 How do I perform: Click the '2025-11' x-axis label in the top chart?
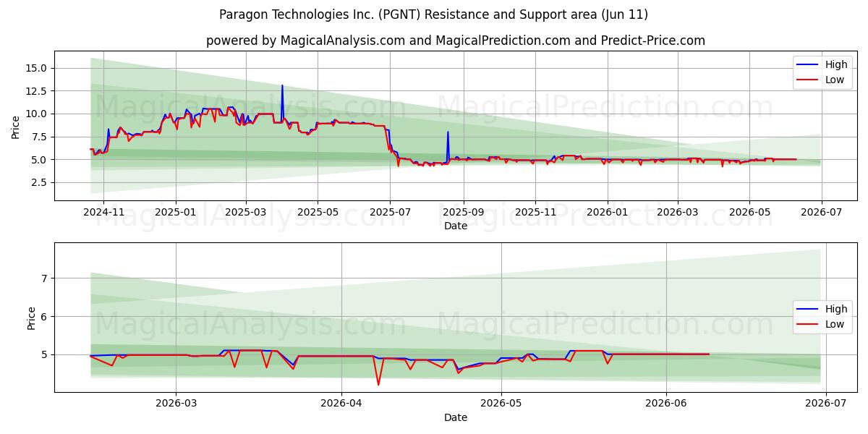pyautogui.click(x=535, y=212)
